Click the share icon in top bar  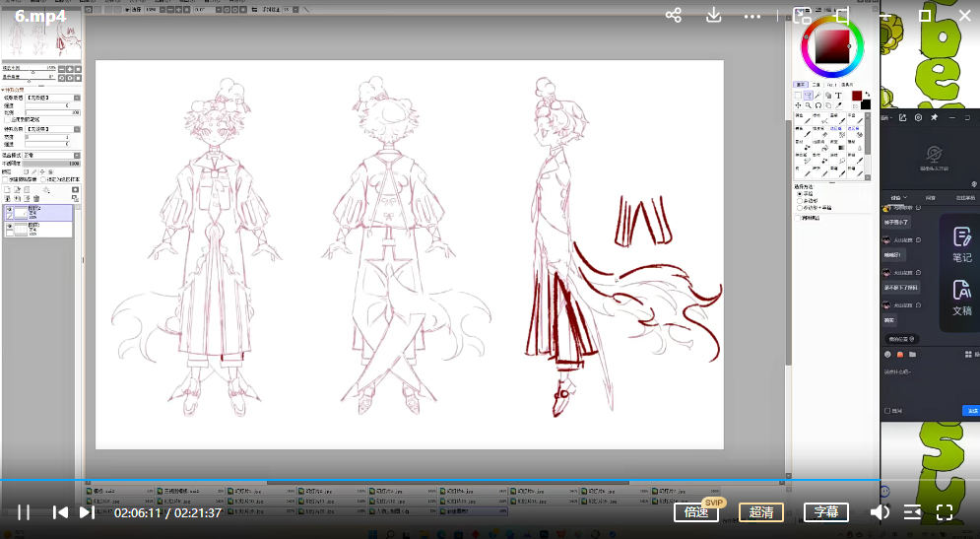[x=674, y=16]
